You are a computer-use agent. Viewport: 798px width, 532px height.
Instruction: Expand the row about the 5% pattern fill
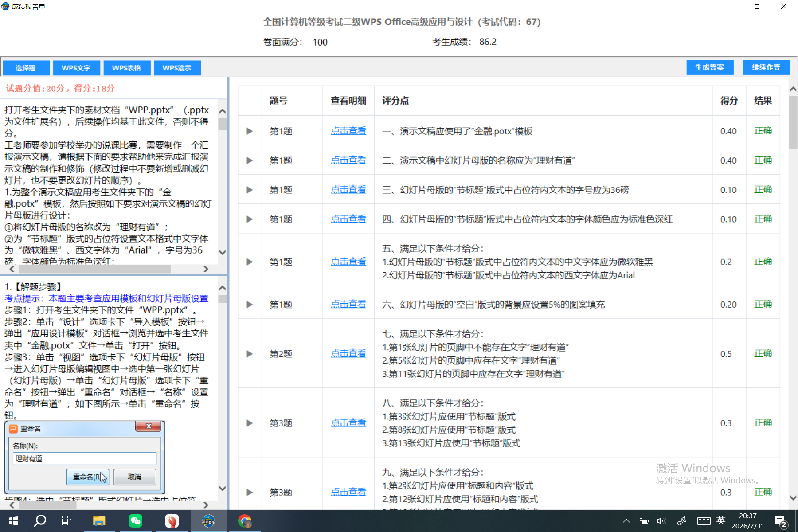(x=250, y=305)
